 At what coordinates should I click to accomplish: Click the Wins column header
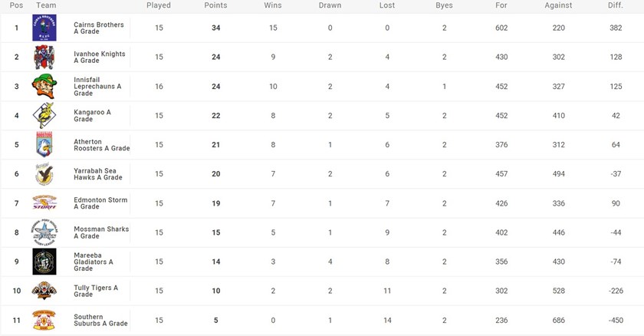(x=273, y=5)
